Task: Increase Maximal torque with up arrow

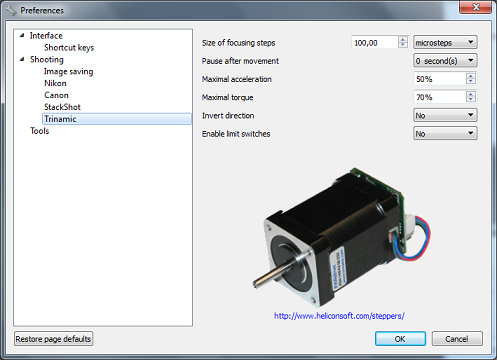Action: click(x=471, y=94)
